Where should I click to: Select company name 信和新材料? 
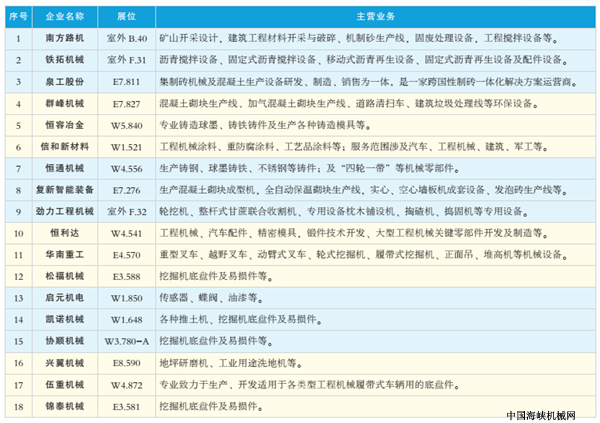(65, 147)
